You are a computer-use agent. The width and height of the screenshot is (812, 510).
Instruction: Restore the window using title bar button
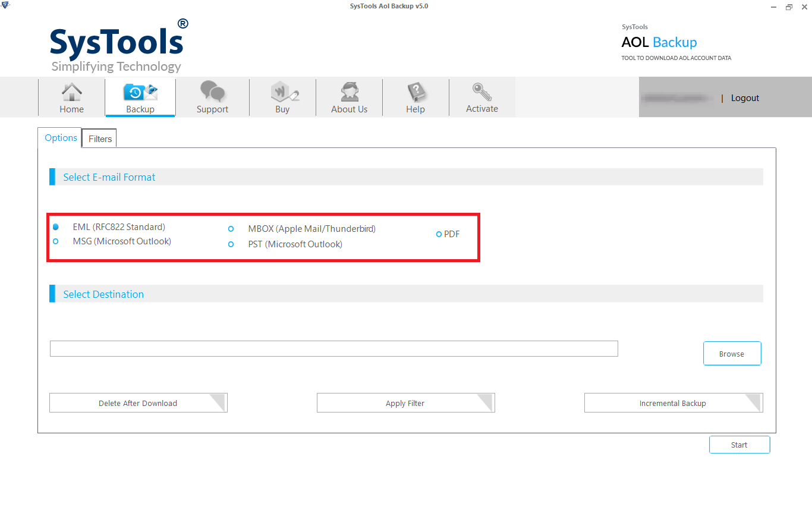789,7
